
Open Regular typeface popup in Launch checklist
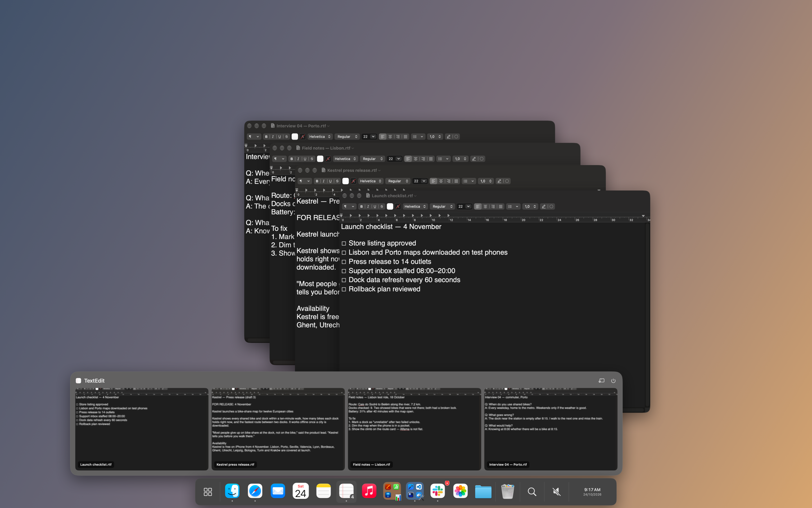pyautogui.click(x=442, y=206)
